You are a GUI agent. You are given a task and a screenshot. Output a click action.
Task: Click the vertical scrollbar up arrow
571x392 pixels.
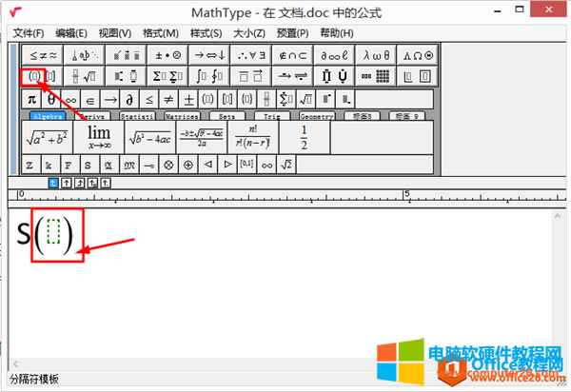[557, 216]
